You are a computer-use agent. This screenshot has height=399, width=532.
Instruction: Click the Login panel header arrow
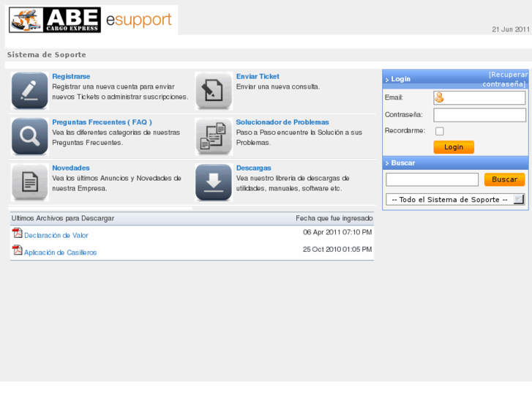tap(387, 80)
